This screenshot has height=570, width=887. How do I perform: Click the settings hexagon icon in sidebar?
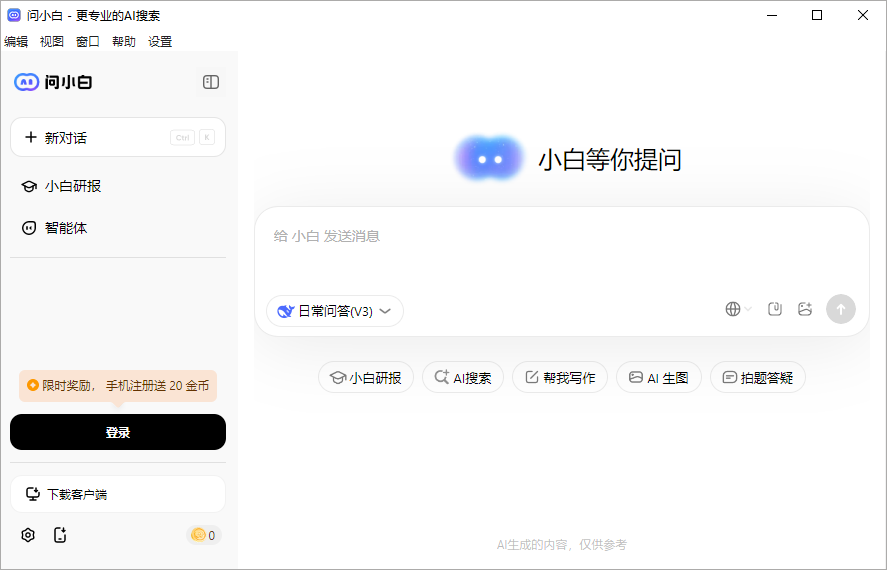pos(28,535)
